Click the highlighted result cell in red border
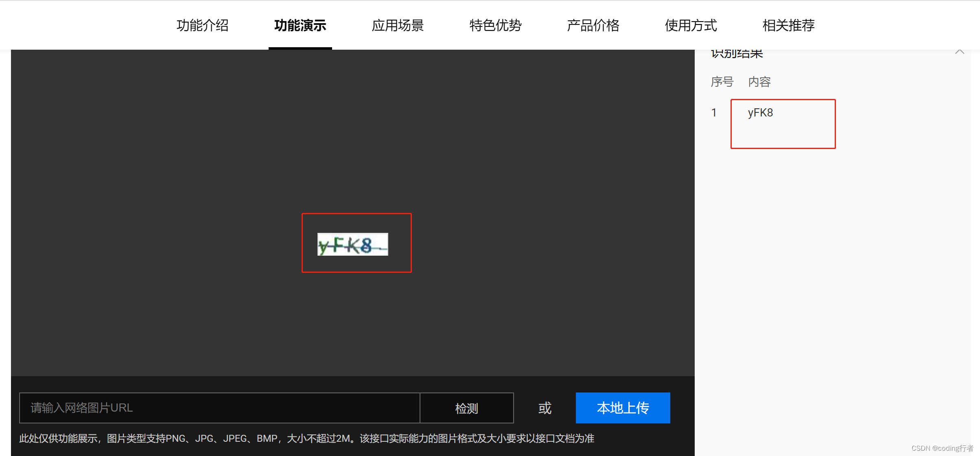980x456 pixels. [783, 124]
